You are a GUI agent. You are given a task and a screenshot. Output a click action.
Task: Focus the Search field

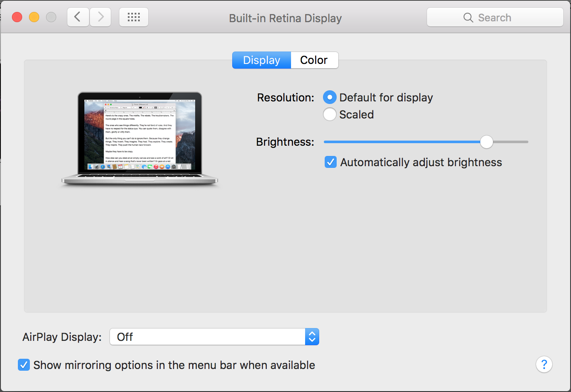pyautogui.click(x=495, y=17)
